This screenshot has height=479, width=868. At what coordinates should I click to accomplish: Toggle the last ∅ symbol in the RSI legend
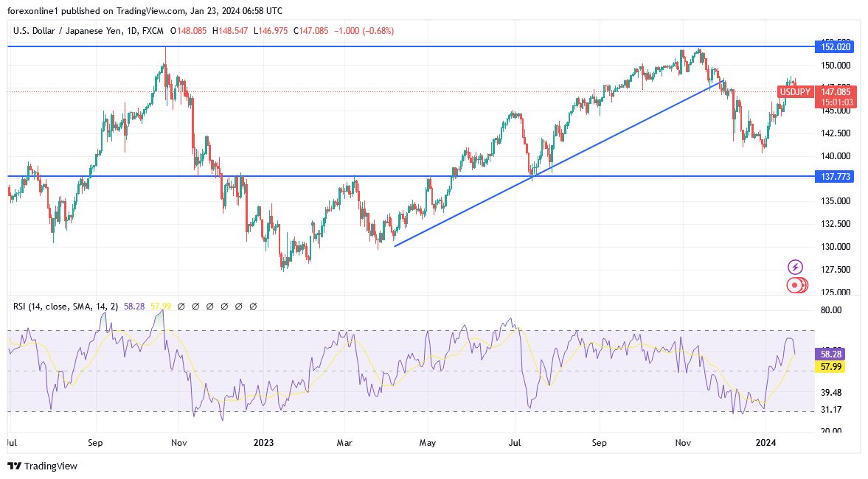(x=253, y=305)
